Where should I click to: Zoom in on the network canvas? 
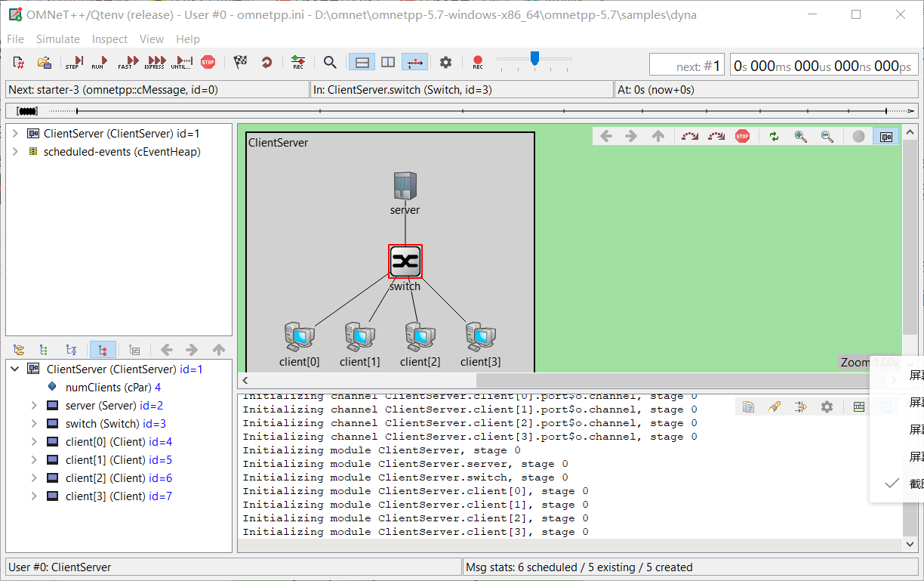pos(801,136)
